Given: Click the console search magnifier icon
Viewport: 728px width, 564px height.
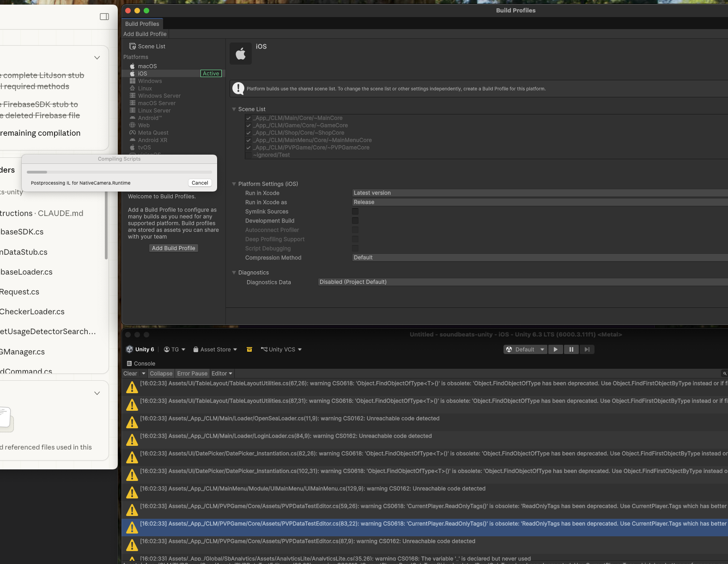Looking at the screenshot, I should 725,373.
